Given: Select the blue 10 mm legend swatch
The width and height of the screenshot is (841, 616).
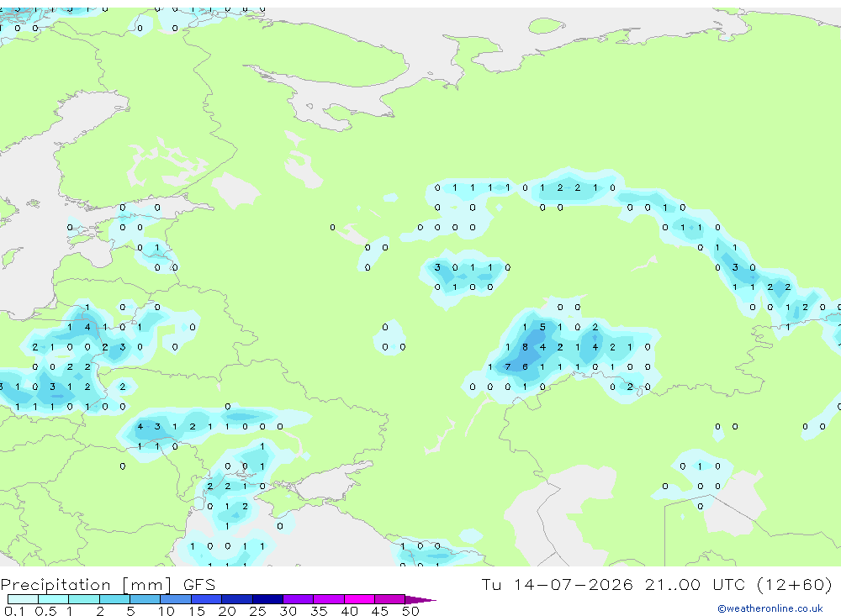Looking at the screenshot, I should coord(176,599).
